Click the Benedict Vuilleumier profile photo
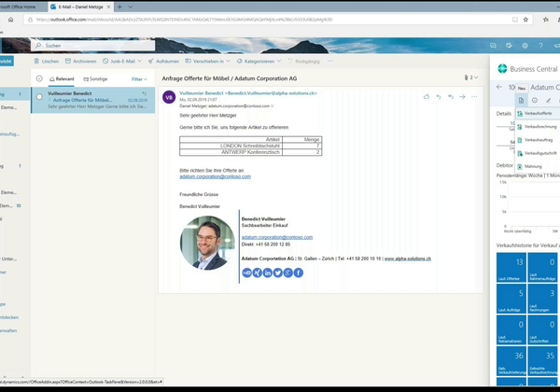The image size is (560, 392). pyautogui.click(x=207, y=243)
